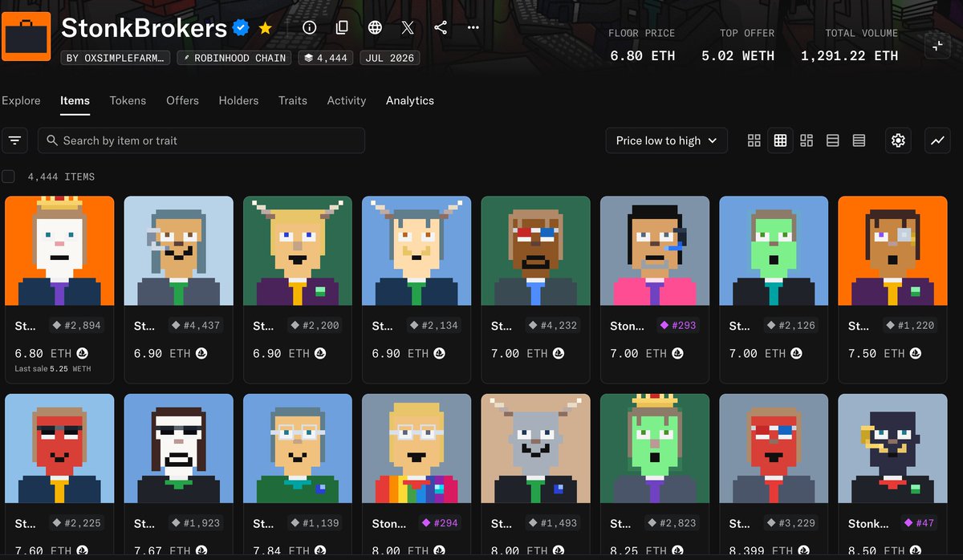Screen dimensions: 963x560
Task: Click the 4,444 items count badge
Action: tap(326, 58)
